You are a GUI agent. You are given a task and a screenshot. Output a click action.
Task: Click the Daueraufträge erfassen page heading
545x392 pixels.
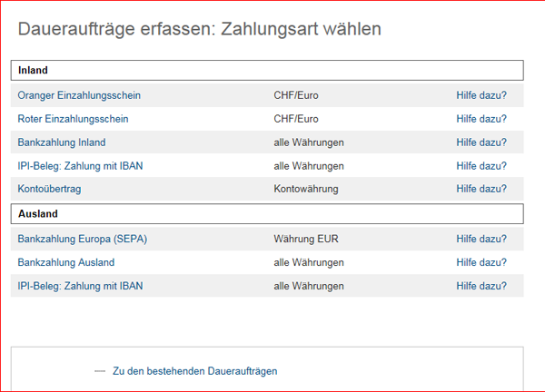tap(200, 29)
